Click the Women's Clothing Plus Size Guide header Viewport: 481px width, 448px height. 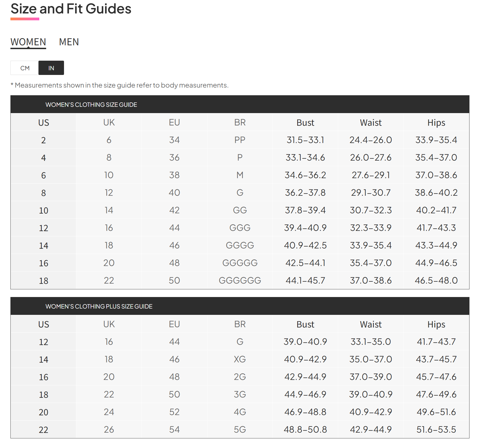(x=99, y=306)
